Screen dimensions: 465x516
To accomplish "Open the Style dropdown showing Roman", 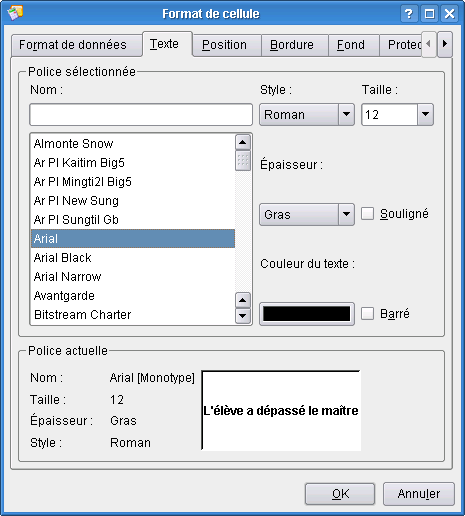I will [307, 115].
